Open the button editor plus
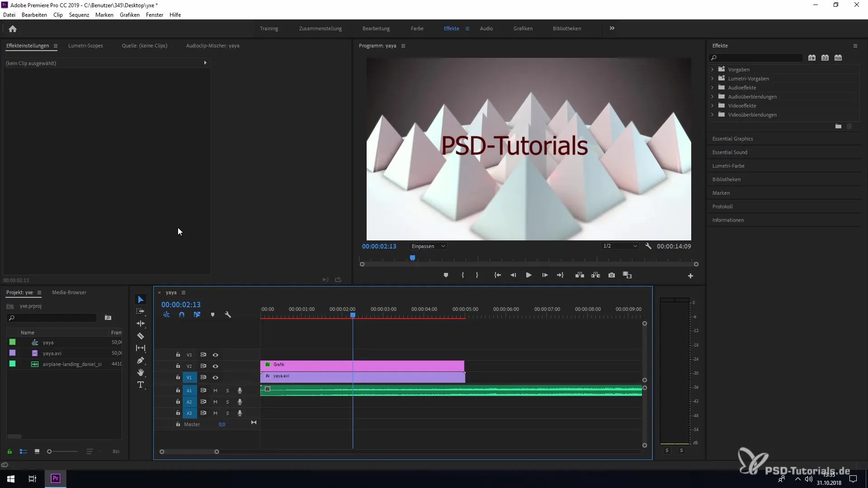The height and width of the screenshot is (488, 868). 690,276
